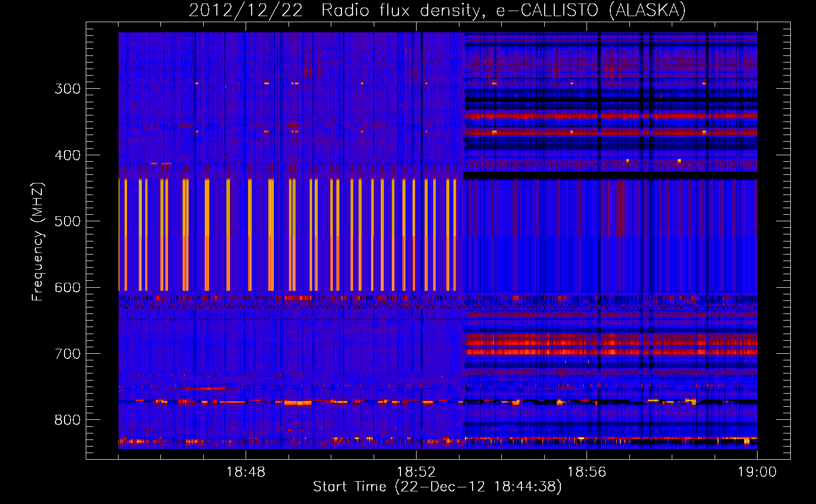The image size is (816, 504).
Task: Click the 18:52 time tick label
Action: point(416,472)
